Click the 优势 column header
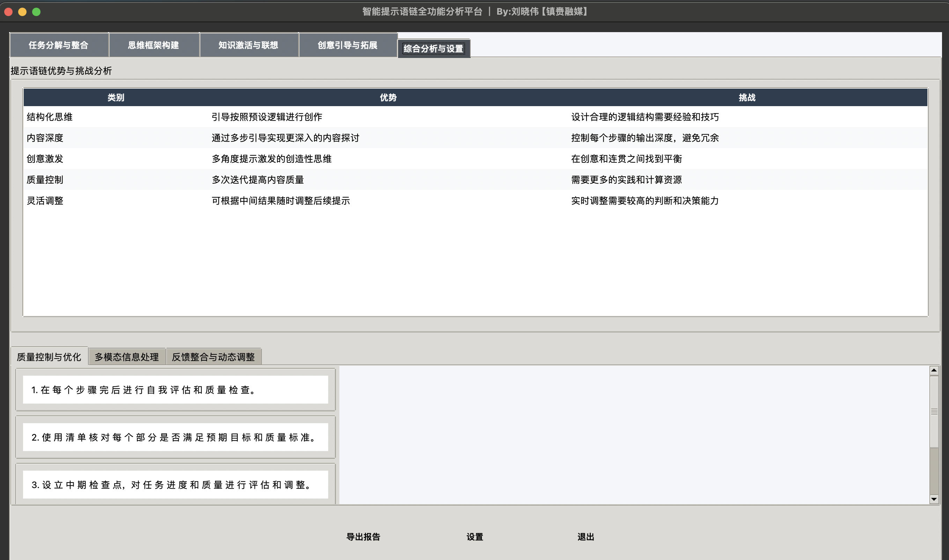The width and height of the screenshot is (949, 560). (x=388, y=97)
